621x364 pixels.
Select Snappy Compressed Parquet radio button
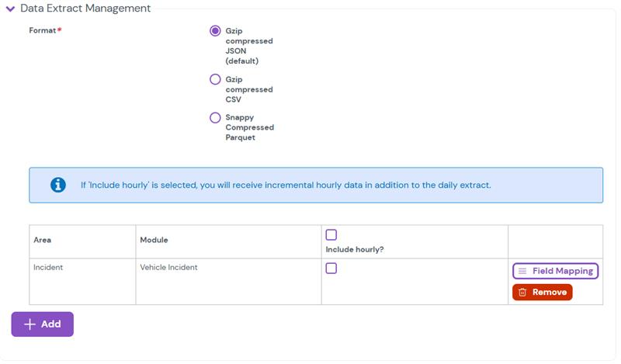(215, 118)
